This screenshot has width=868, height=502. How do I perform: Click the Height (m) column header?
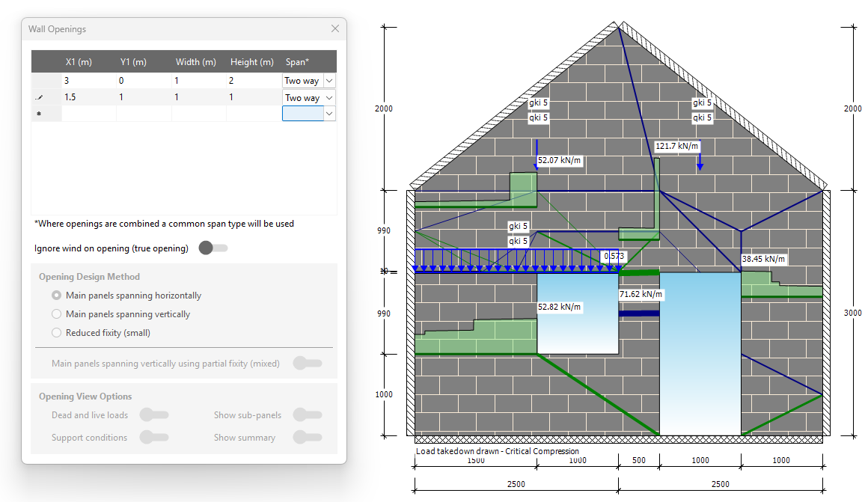(252, 62)
